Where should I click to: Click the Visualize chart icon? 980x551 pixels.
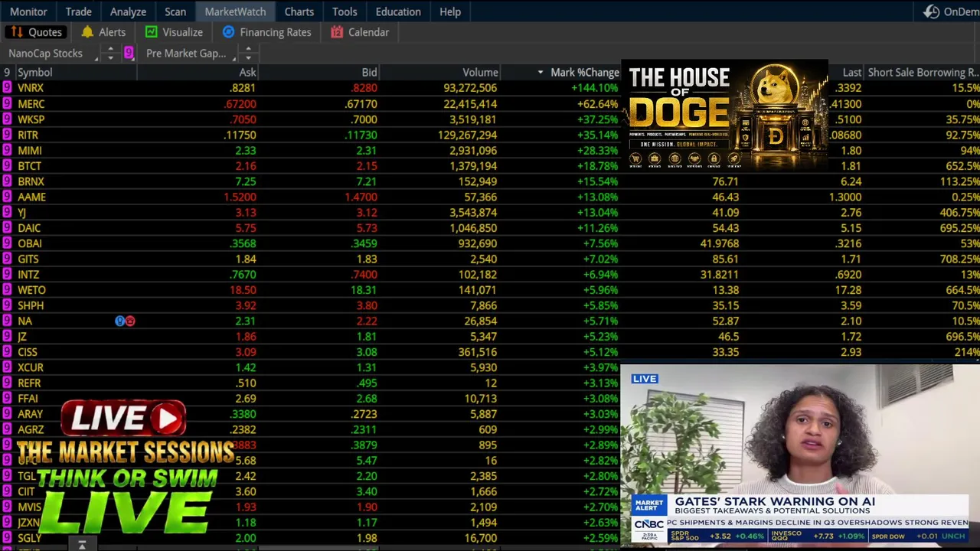(151, 32)
